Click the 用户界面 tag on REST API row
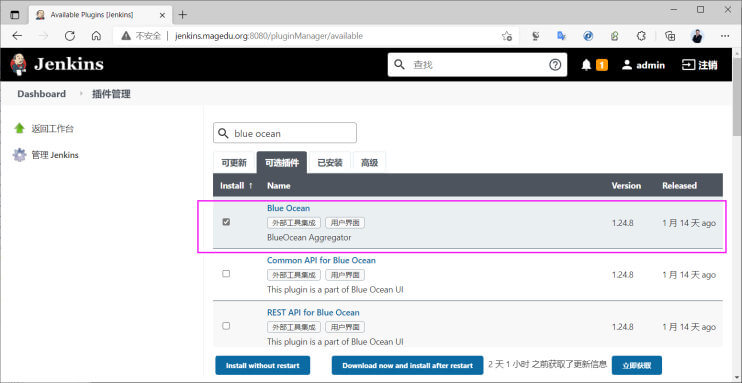Screen dimensions: 742x383 [345, 327]
